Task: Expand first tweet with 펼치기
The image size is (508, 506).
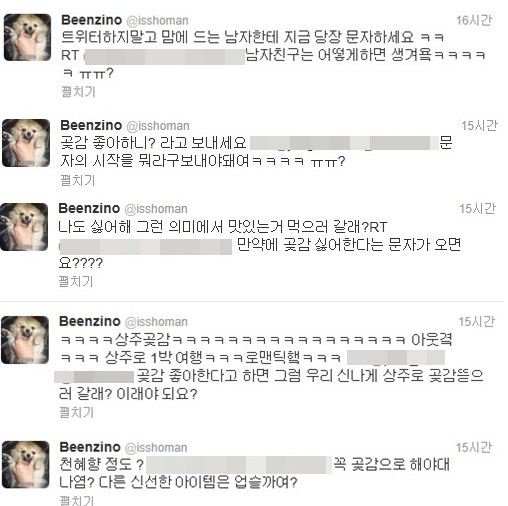Action: tap(79, 91)
